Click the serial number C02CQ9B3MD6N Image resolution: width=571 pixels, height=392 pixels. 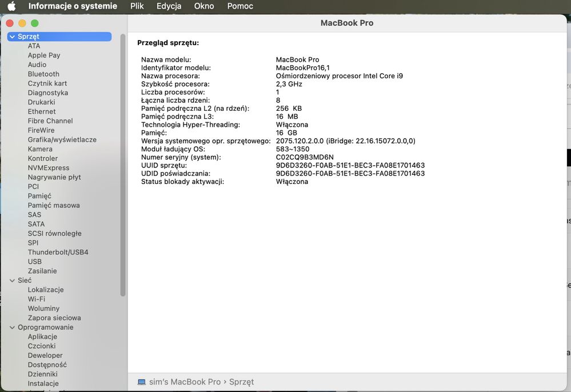305,157
